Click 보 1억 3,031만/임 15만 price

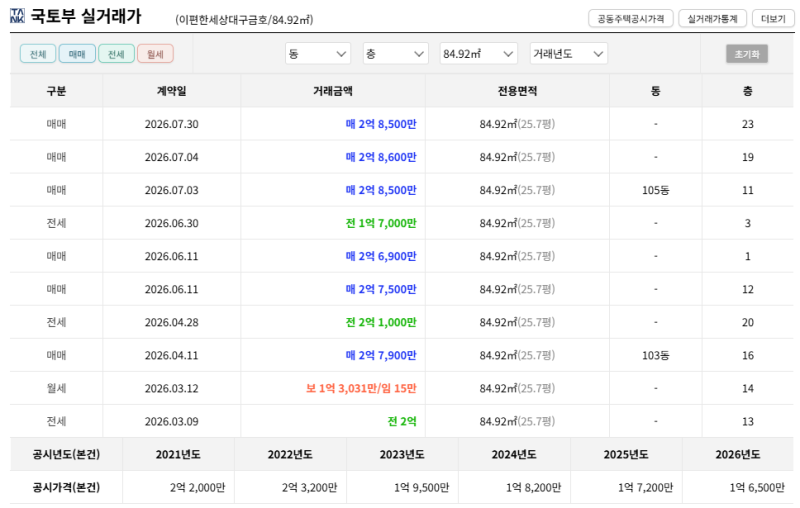(x=361, y=389)
